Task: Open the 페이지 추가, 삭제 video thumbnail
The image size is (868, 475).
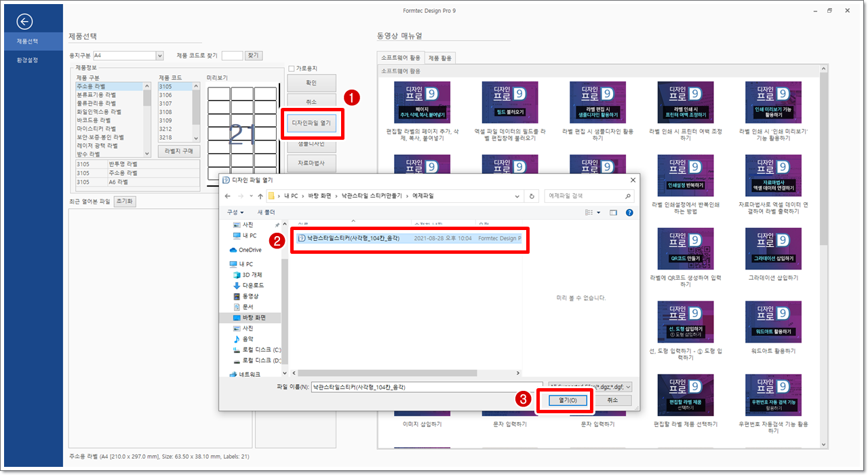Action: pyautogui.click(x=422, y=102)
